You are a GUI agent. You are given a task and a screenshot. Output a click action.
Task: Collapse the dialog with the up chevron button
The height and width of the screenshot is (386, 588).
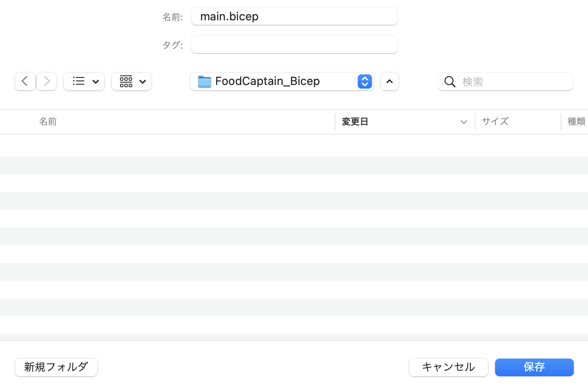(x=389, y=81)
